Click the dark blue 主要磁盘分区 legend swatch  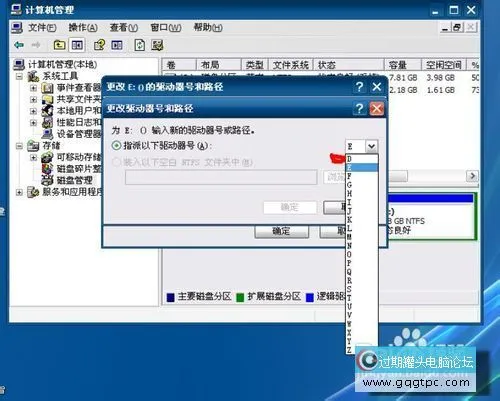tap(170, 297)
